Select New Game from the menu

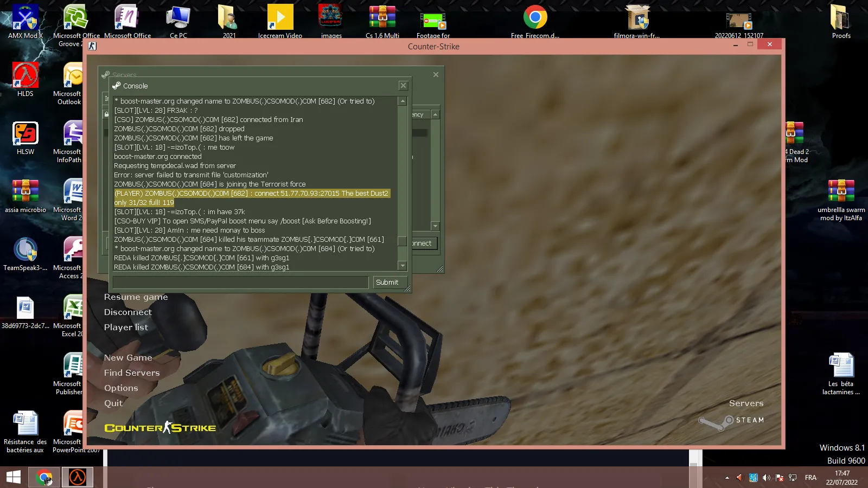click(128, 358)
